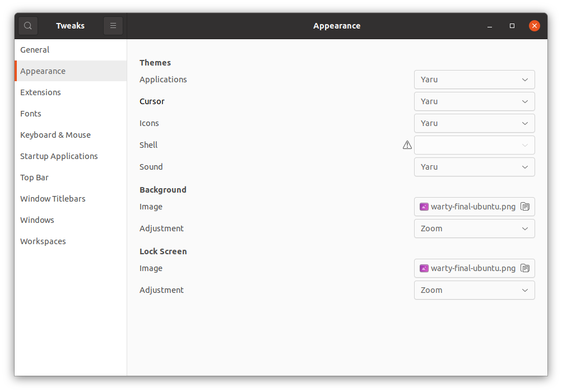The height and width of the screenshot is (392, 562).
Task: Click the Lock Screen image file-browse icon
Action: tap(525, 268)
